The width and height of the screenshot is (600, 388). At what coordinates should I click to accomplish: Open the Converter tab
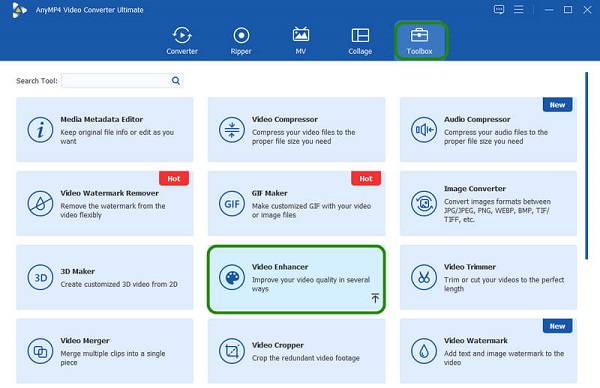tap(182, 41)
